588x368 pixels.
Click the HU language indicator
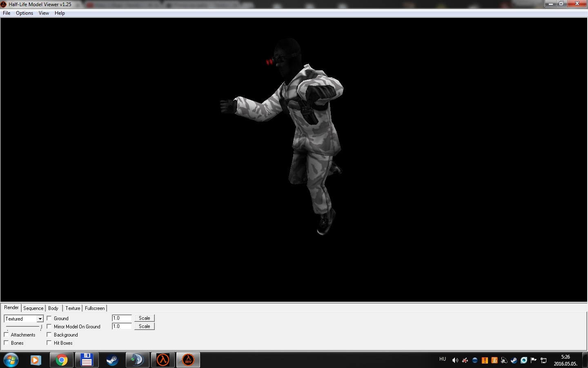pos(443,359)
